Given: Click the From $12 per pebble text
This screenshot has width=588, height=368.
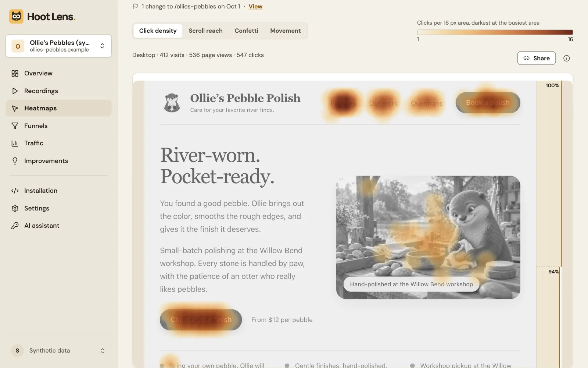Looking at the screenshot, I should pos(282,320).
